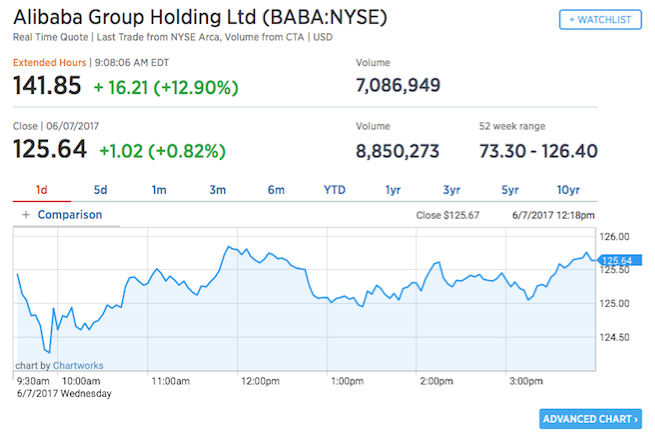Open the Advanced Chart view
655x444 pixels.
[590, 419]
